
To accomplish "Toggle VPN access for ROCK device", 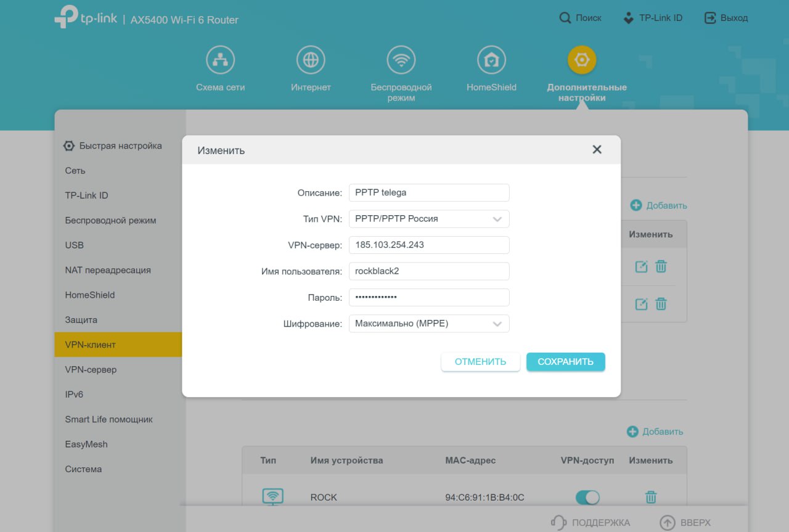I will 587,497.
